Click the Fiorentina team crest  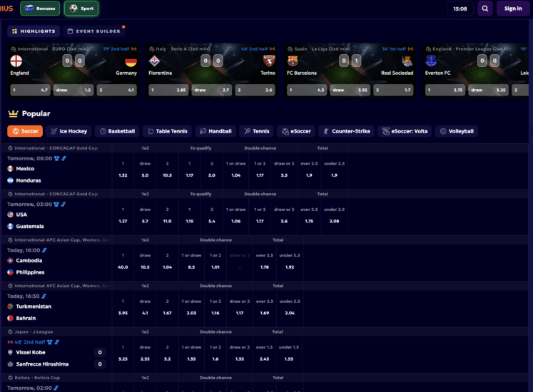tap(154, 61)
